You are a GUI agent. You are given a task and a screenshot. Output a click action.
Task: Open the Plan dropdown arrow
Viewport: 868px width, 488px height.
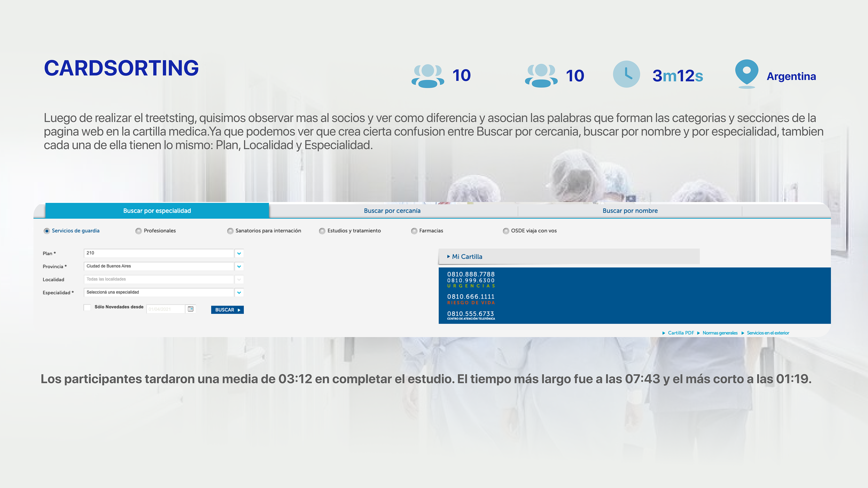coord(239,253)
